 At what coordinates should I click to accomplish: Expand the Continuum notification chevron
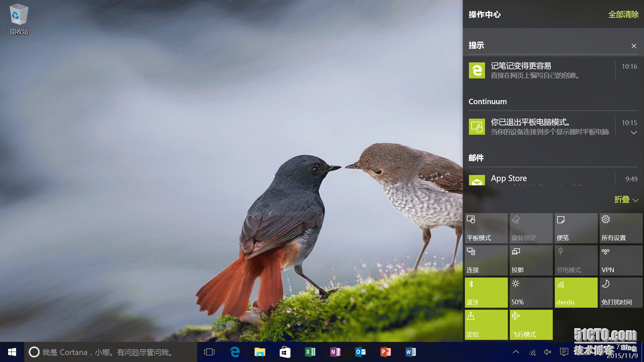tap(634, 133)
